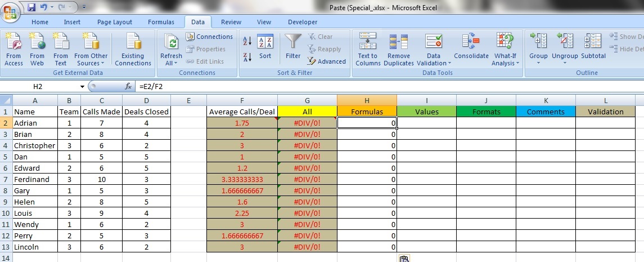Switch to the Formulas ribbon tab
Image resolution: width=644 pixels, height=262 pixels.
(161, 22)
